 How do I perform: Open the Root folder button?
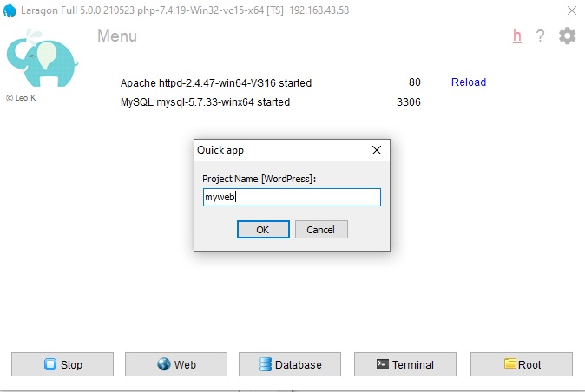[x=522, y=364]
